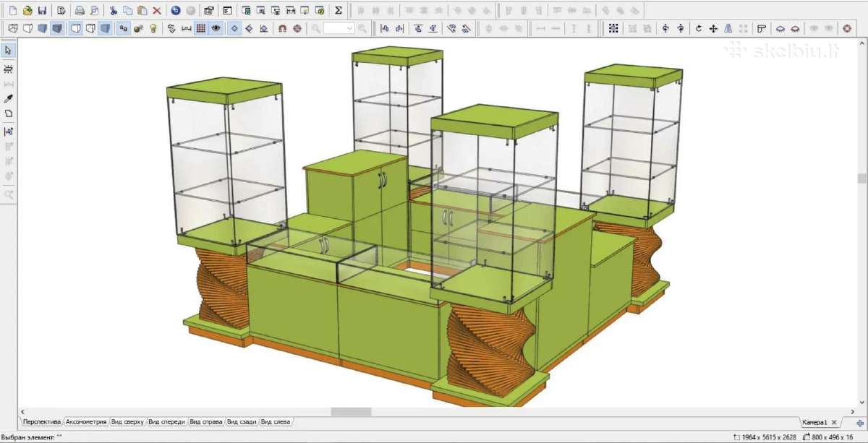Click the horizontal scrollbar left arrow
The width and height of the screenshot is (868, 443).
[23, 412]
